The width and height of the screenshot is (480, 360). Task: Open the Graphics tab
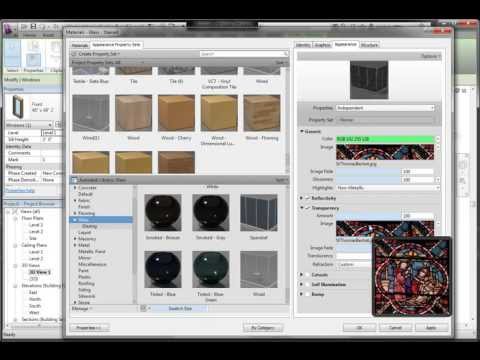pyautogui.click(x=322, y=45)
